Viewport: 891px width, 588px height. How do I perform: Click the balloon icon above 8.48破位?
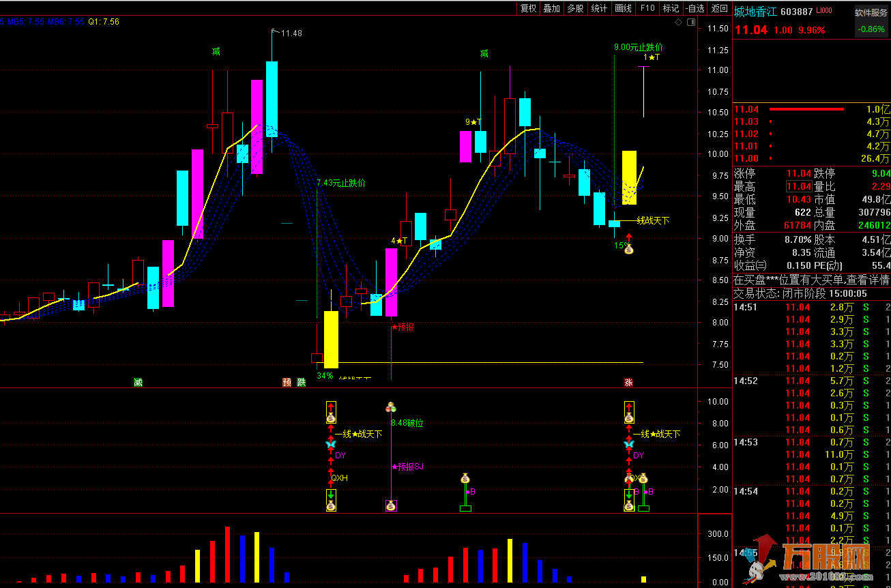pos(391,407)
